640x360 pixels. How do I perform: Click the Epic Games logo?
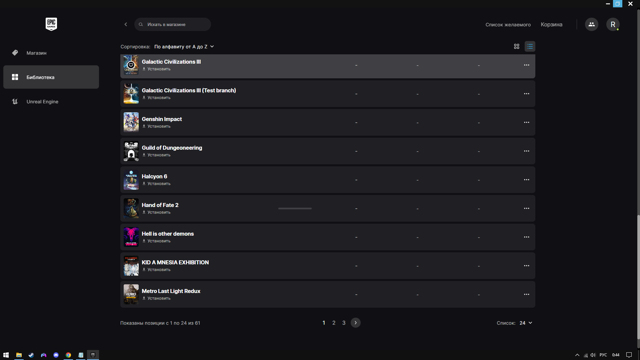[x=51, y=24]
